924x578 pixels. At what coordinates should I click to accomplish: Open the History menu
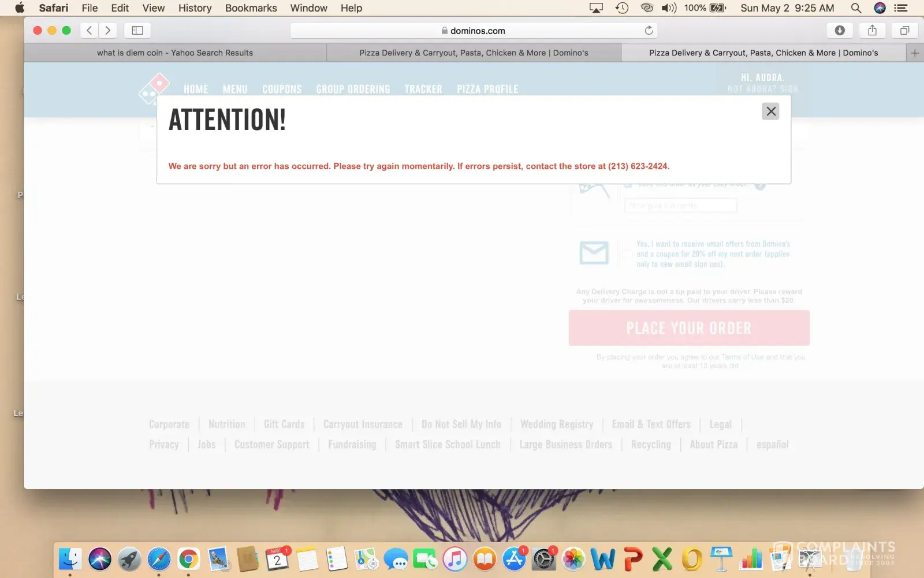pos(195,8)
